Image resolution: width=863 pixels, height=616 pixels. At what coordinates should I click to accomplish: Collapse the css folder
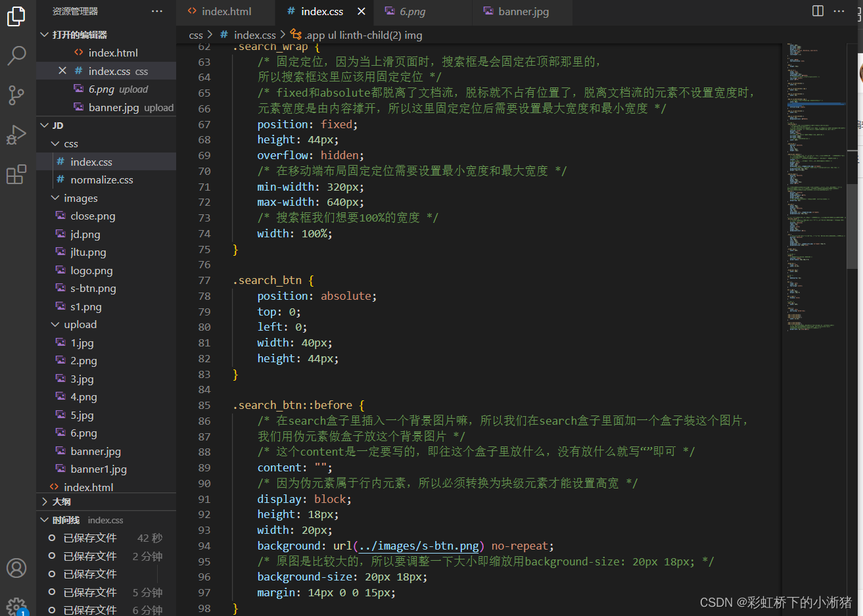tap(106, 143)
